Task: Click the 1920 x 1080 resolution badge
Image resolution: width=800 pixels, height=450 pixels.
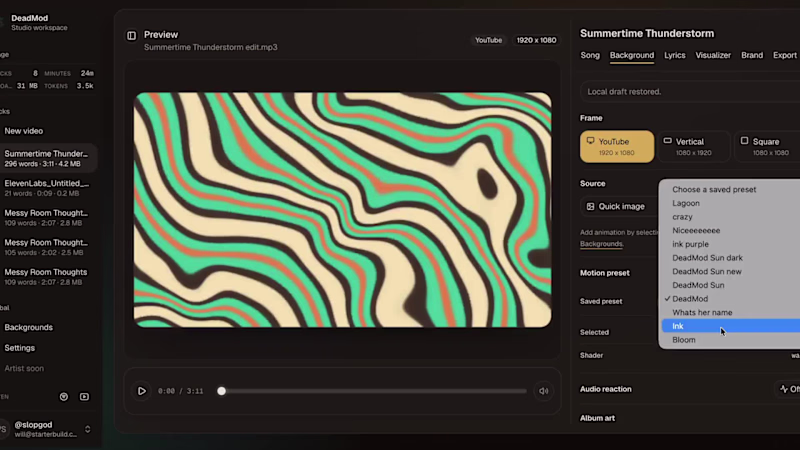Action: 536,40
